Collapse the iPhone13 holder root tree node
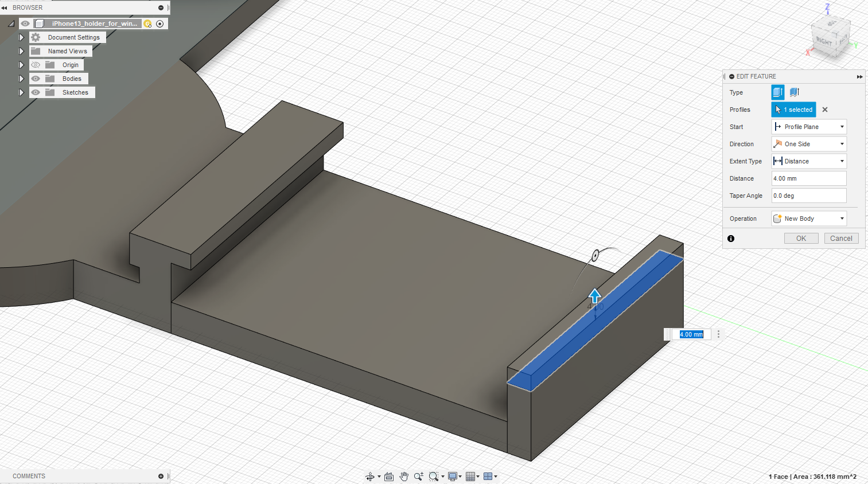 (11, 24)
